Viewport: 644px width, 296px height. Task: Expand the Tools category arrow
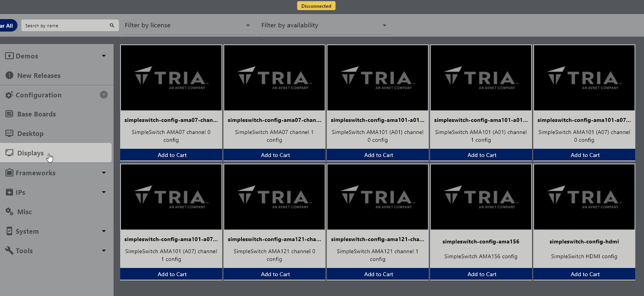(x=104, y=250)
